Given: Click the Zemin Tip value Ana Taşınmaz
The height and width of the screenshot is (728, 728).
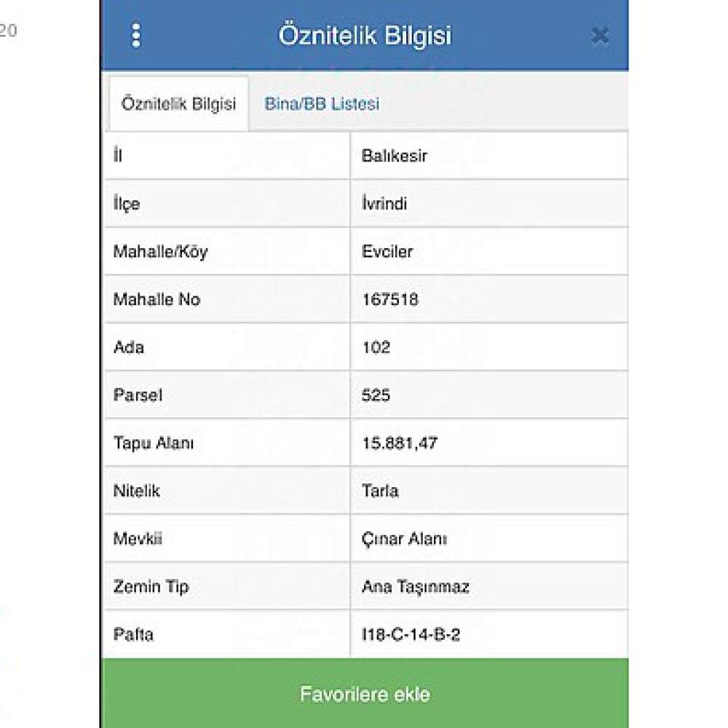Looking at the screenshot, I should [x=416, y=586].
